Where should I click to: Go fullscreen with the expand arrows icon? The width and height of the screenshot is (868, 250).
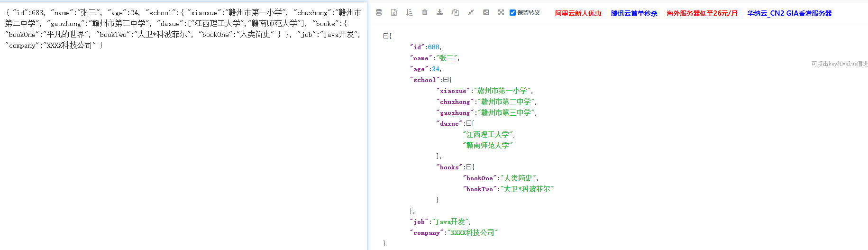[501, 12]
